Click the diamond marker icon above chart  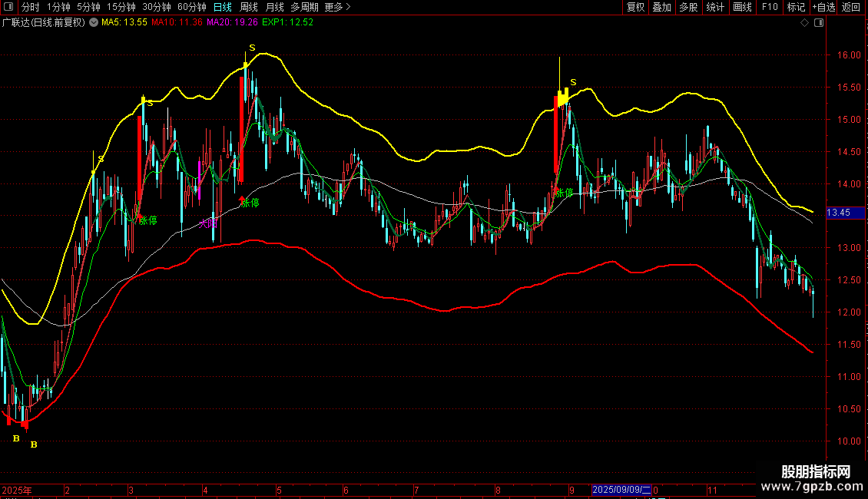[x=805, y=23]
